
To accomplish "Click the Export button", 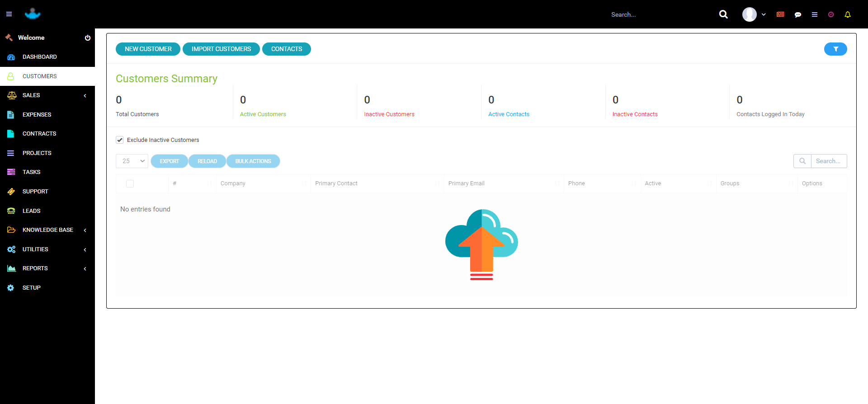I will coord(170,161).
